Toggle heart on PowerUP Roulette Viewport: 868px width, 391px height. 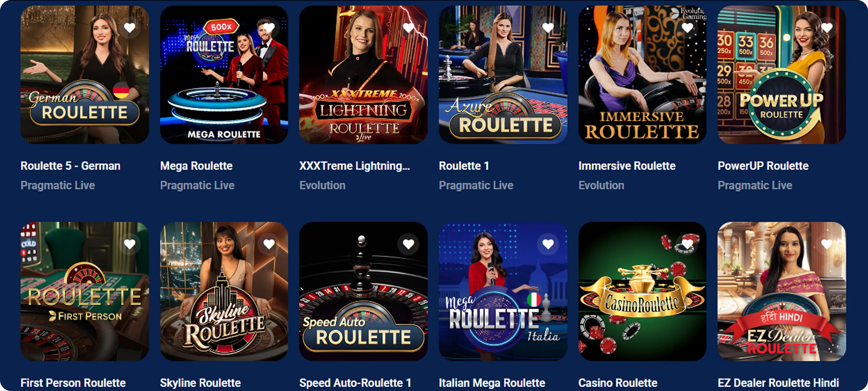(827, 28)
